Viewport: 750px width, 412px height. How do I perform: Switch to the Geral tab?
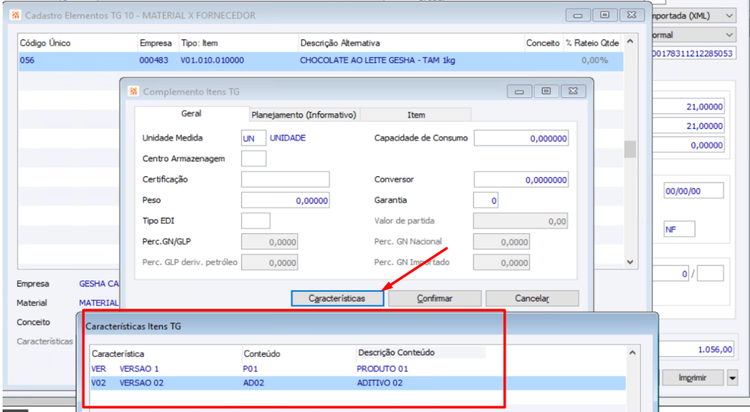point(191,114)
